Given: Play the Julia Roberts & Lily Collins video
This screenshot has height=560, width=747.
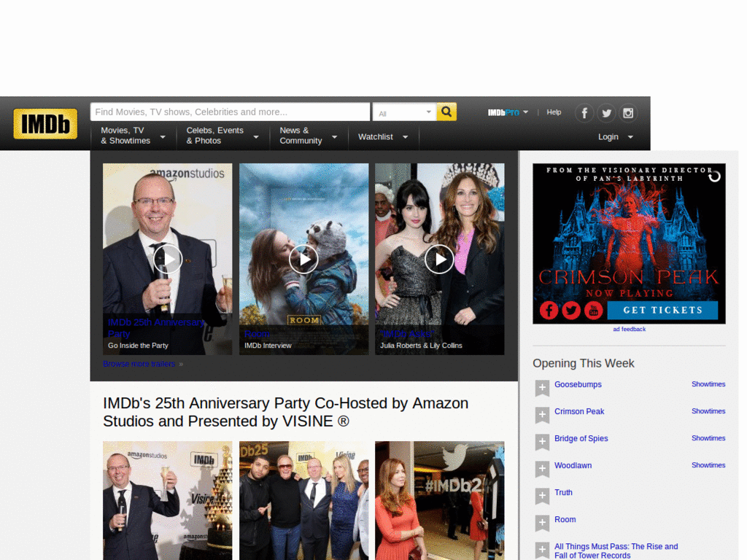Looking at the screenshot, I should [439, 259].
